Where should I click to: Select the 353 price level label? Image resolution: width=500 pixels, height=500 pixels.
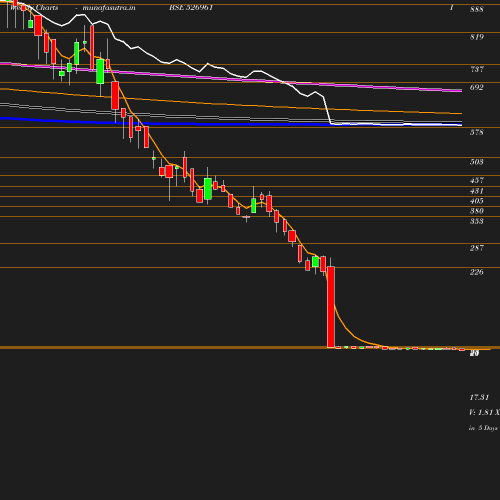click(x=477, y=221)
